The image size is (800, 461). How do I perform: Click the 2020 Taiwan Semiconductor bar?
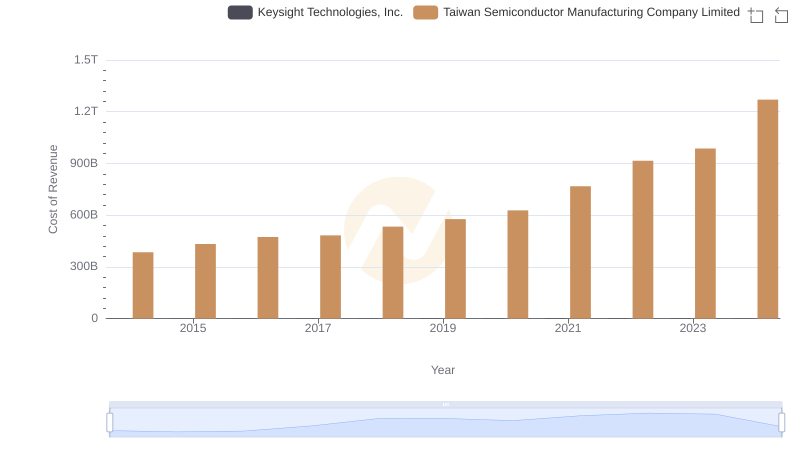(518, 264)
